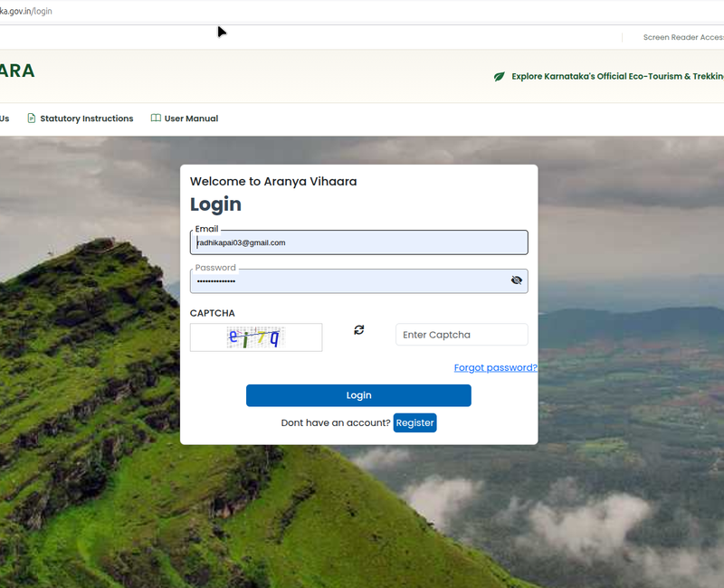Click the browser address bar URL

26,11
